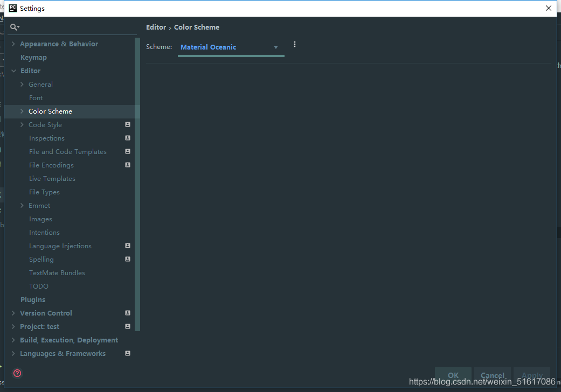Click badge icon beside Languages & Frameworks
The width and height of the screenshot is (561, 392).
tap(128, 353)
